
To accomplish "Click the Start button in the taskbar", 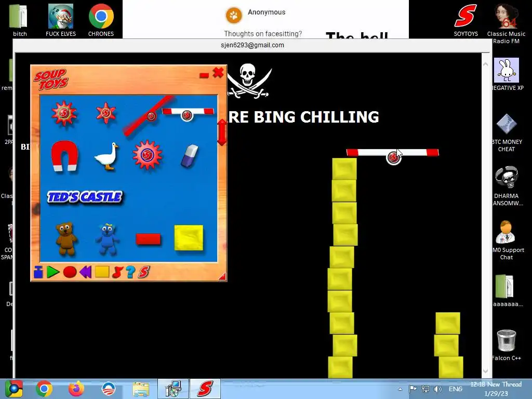I will coord(14,389).
